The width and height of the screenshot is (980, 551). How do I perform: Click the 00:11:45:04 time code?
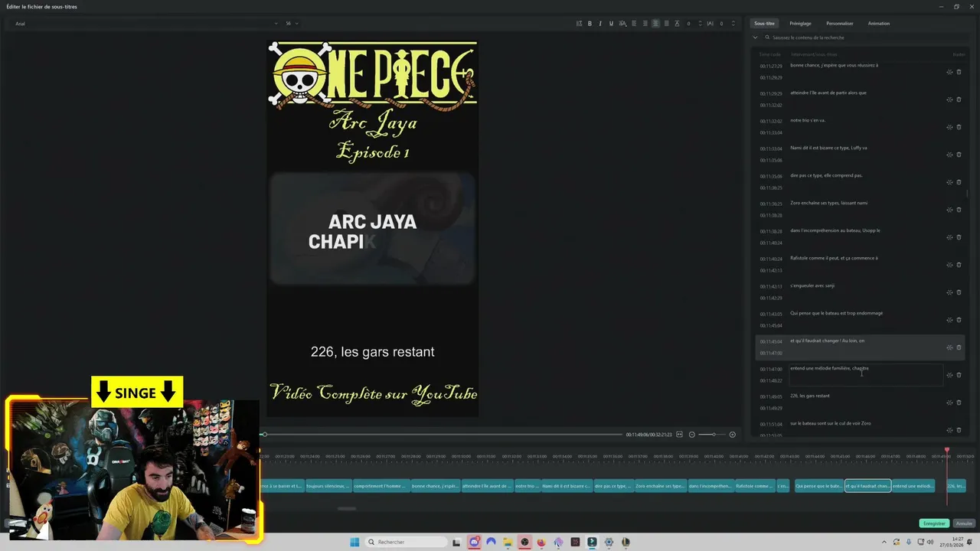click(x=771, y=341)
